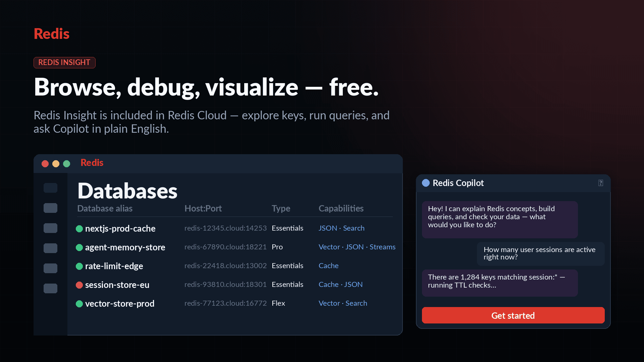
Task: Open the vector-store-prod database
Action: [120, 304]
